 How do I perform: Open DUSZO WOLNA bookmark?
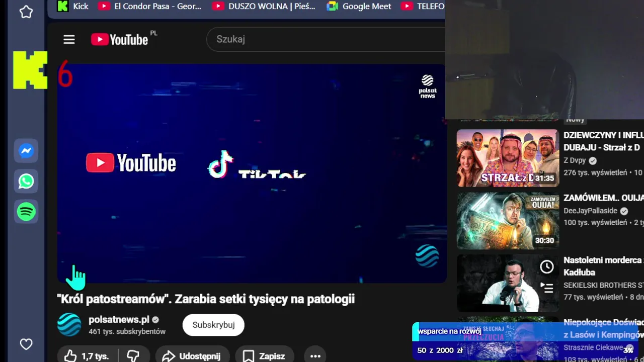(264, 7)
